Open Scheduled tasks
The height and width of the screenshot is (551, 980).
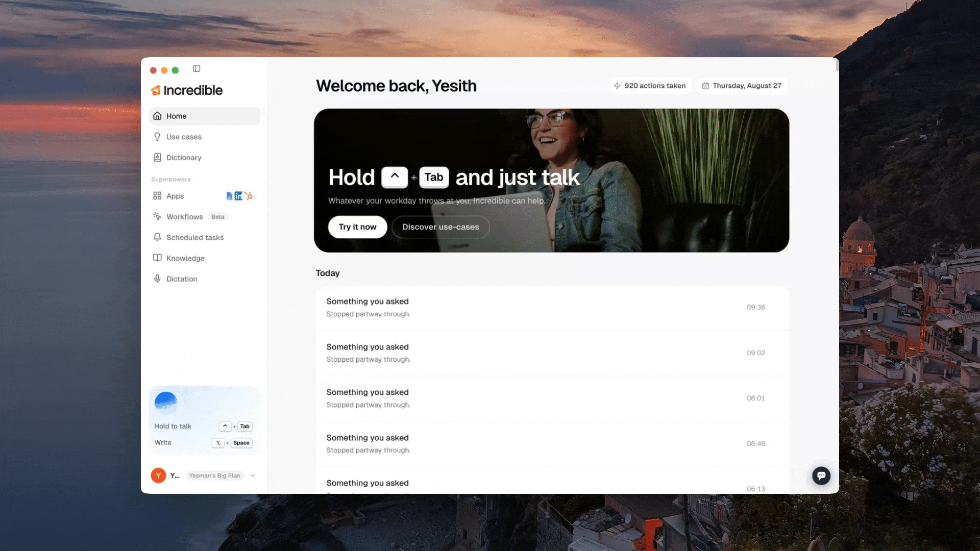click(204, 237)
